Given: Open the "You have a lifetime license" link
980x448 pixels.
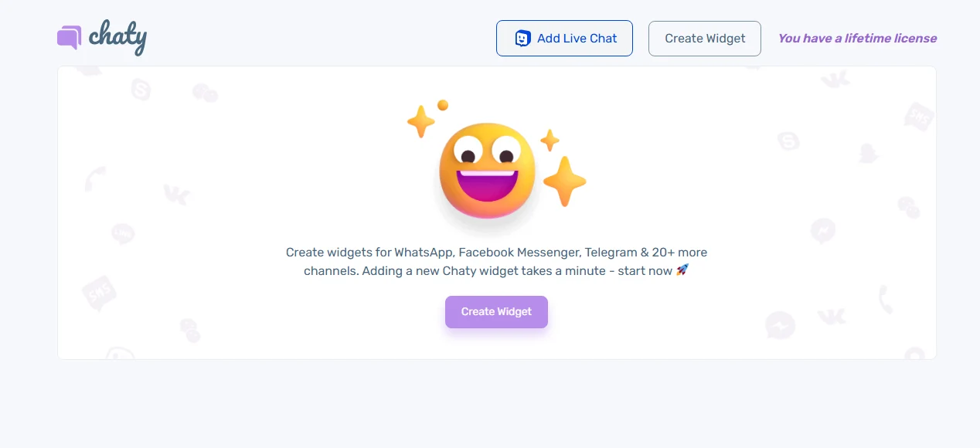Looking at the screenshot, I should pos(857,39).
